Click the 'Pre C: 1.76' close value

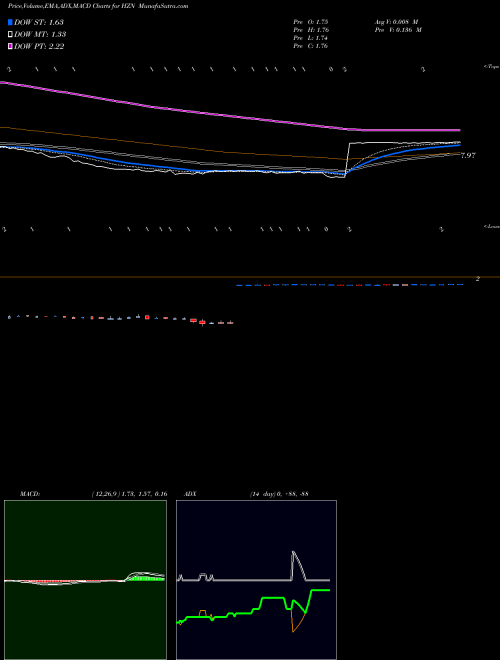click(x=311, y=46)
